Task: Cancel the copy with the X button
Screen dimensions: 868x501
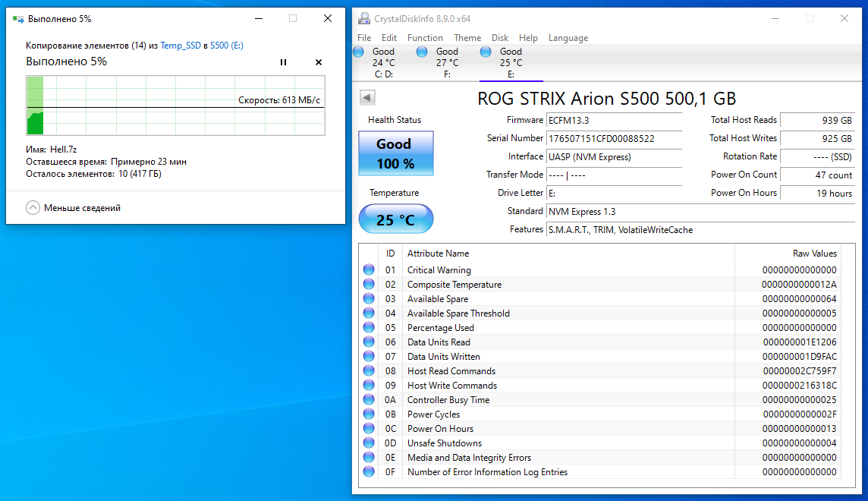Action: pos(318,62)
